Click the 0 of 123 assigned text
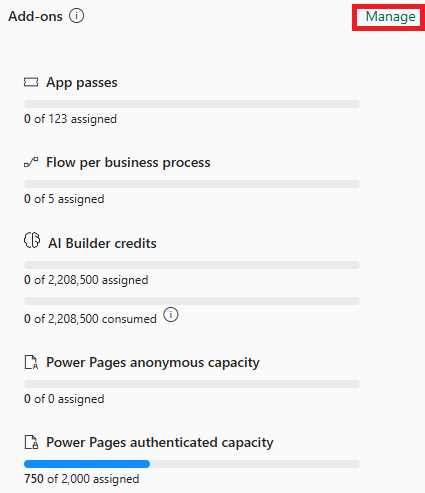This screenshot has height=493, width=425. (x=70, y=119)
